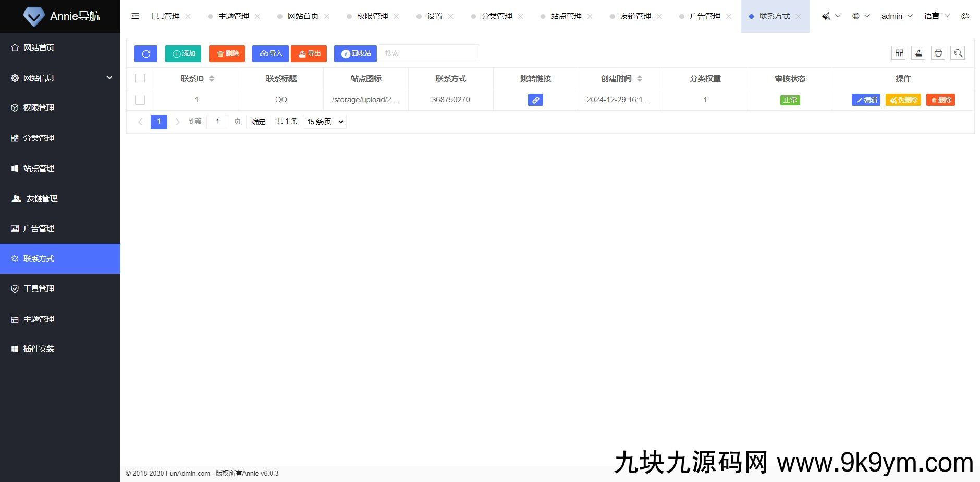
Task: Click the 导入 import button
Action: click(271, 54)
